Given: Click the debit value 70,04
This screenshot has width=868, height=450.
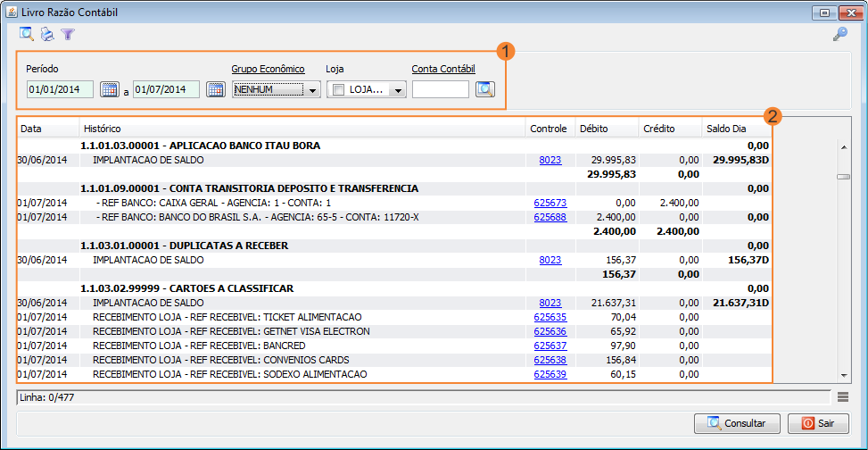Looking at the screenshot, I should coord(622,318).
